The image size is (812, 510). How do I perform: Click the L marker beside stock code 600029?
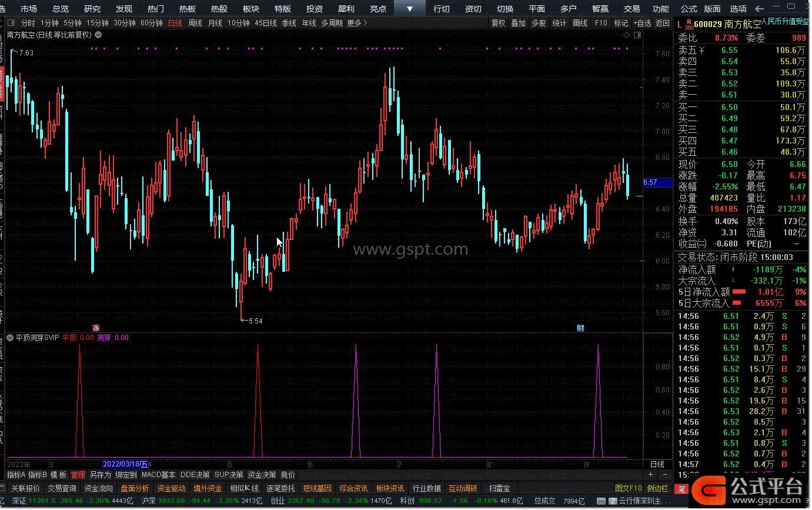tap(680, 25)
